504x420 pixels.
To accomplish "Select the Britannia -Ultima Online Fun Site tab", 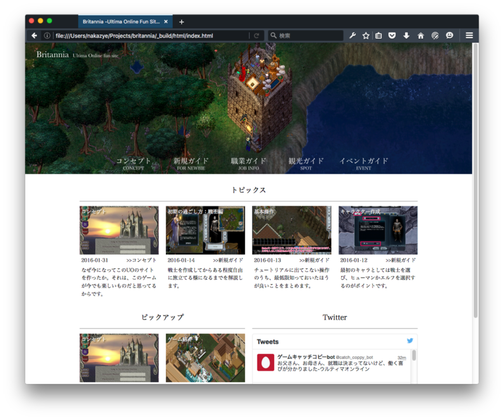I will coord(125,22).
